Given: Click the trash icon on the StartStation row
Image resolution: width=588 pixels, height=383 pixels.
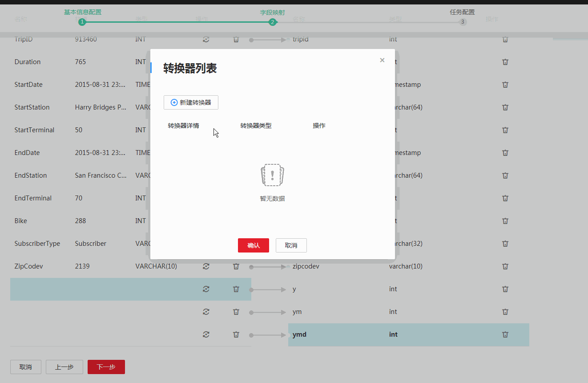Looking at the screenshot, I should (236, 107).
